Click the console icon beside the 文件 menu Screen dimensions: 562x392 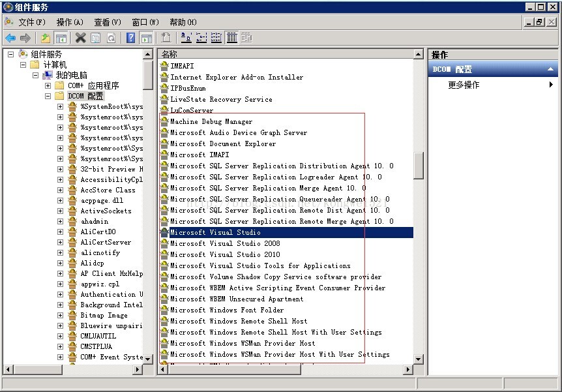[8, 22]
